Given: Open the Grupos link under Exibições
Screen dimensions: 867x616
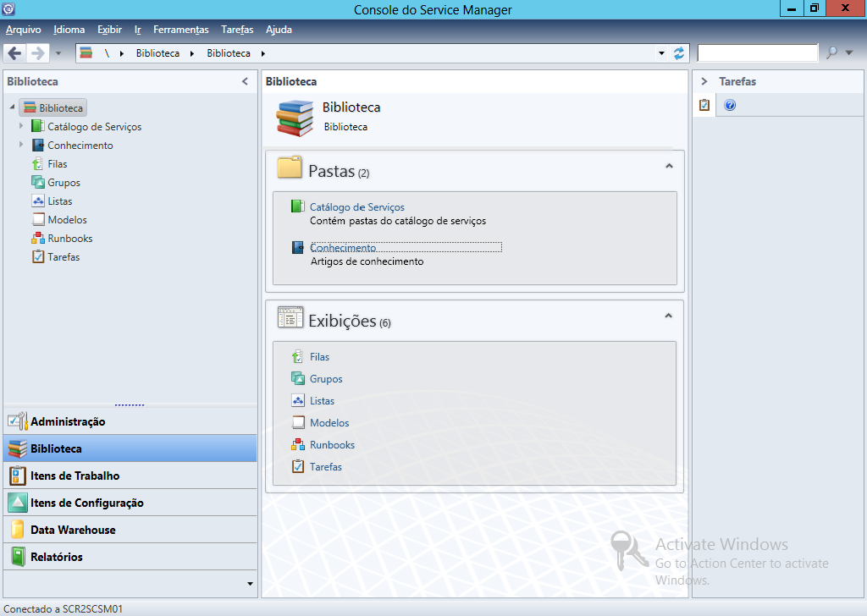Looking at the screenshot, I should 326,378.
